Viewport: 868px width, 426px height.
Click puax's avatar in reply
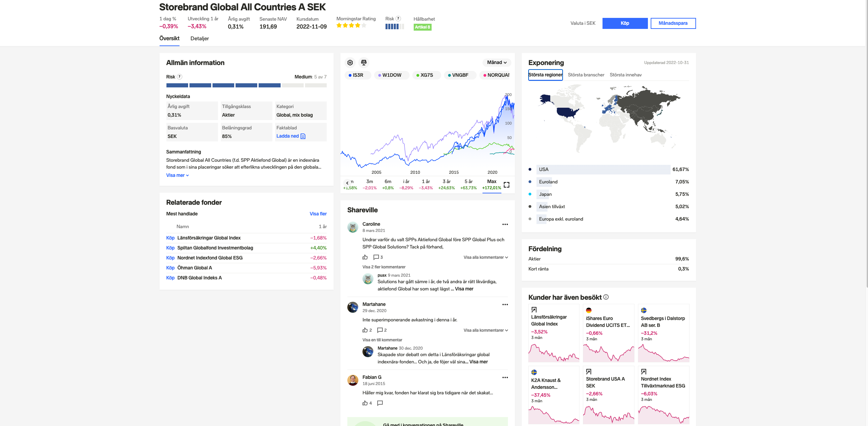[368, 279]
